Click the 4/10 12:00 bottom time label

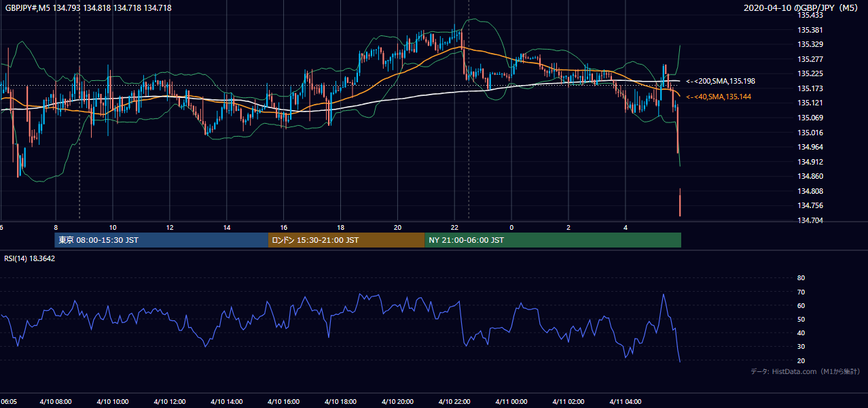170,402
